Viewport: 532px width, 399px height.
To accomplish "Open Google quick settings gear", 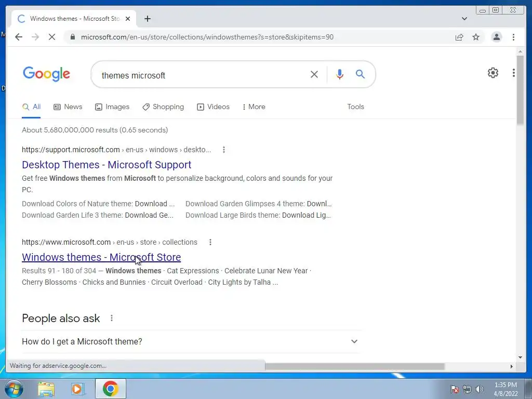I will 493,73.
